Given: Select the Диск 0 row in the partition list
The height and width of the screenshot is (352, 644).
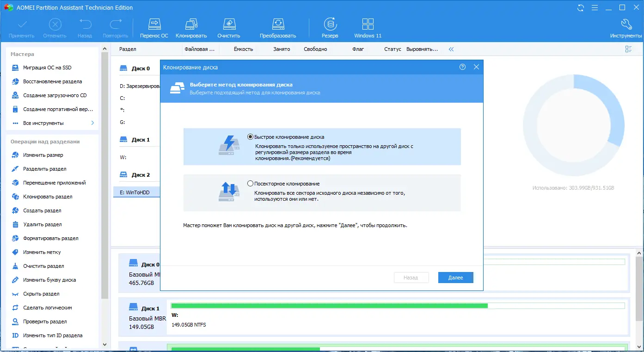Looking at the screenshot, I should click(x=137, y=68).
